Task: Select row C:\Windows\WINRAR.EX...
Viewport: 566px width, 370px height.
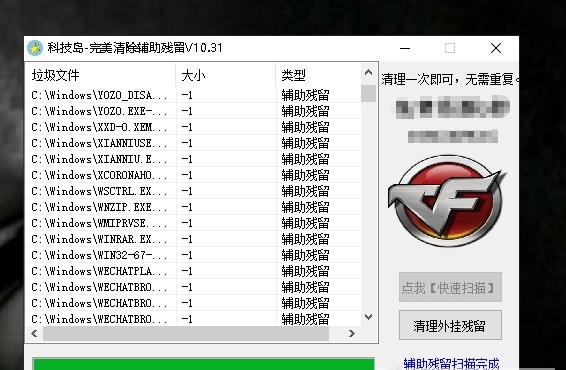Action: coord(193,239)
